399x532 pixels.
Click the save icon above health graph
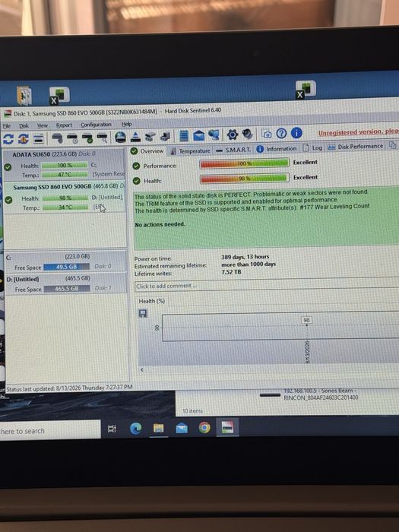point(143,313)
